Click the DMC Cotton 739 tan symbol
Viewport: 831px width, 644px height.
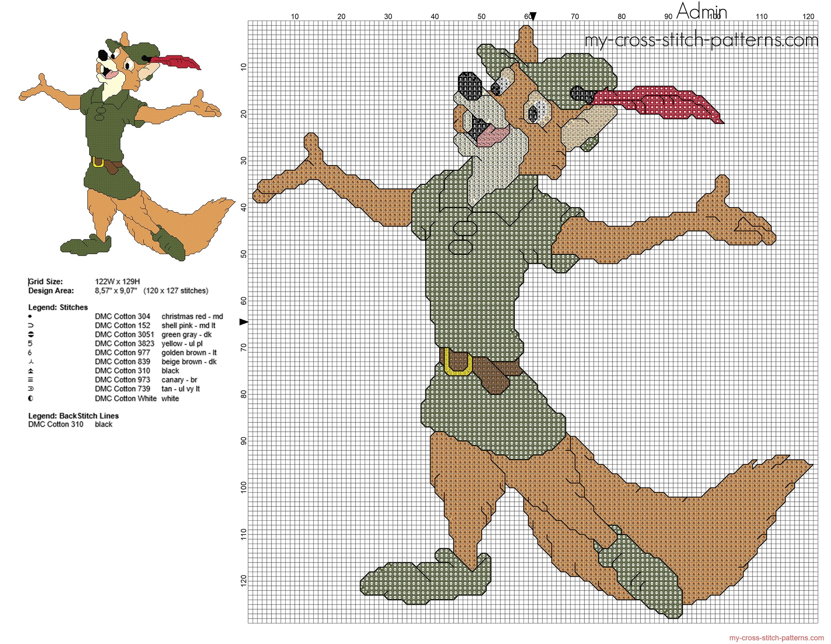point(31,389)
